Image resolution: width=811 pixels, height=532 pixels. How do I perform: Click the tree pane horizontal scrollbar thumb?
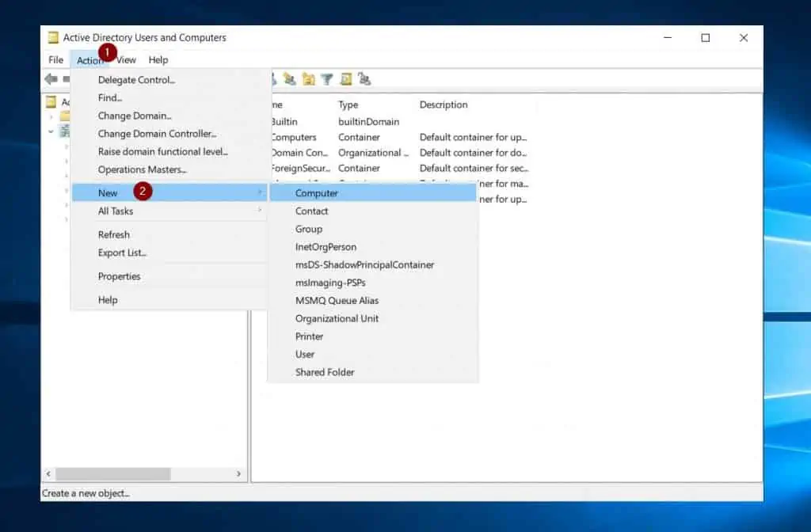click(113, 473)
